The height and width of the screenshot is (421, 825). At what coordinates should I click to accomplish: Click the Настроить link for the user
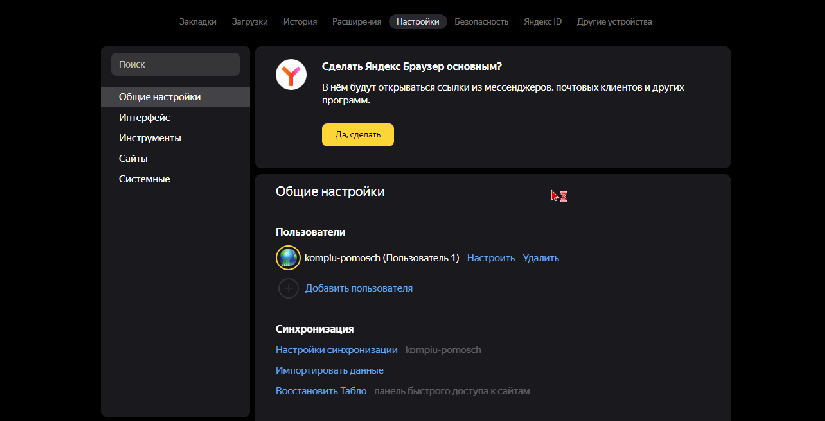491,258
